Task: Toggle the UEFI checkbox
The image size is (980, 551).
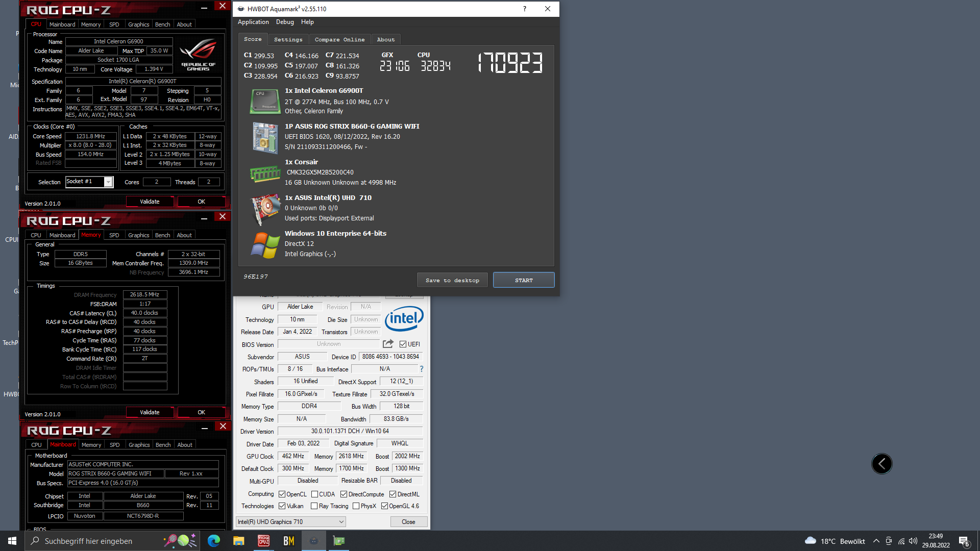Action: pyautogui.click(x=403, y=344)
